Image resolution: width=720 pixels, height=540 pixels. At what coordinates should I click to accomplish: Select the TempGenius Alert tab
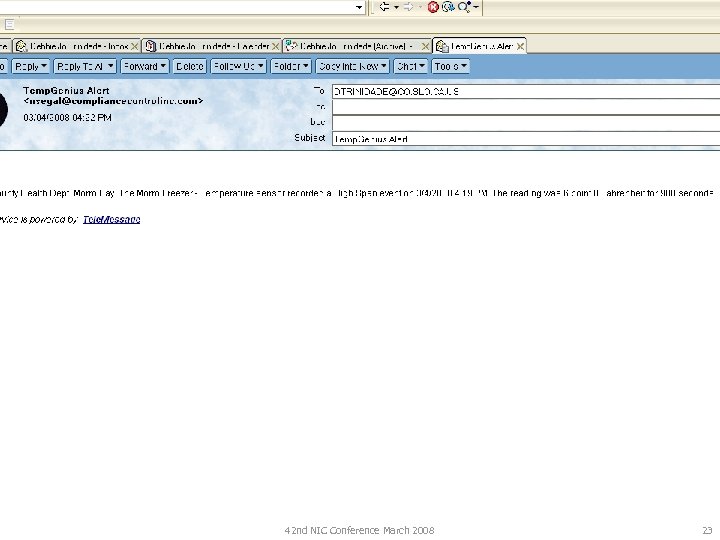pos(479,46)
